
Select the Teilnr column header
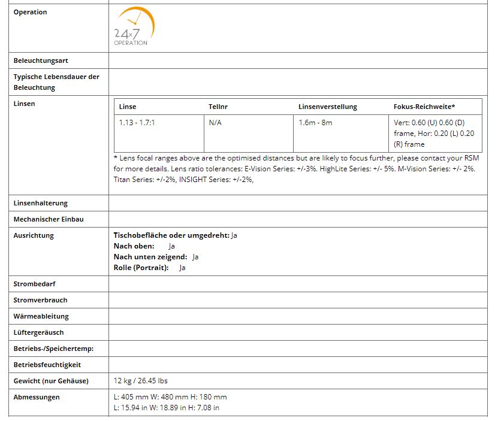(x=218, y=107)
